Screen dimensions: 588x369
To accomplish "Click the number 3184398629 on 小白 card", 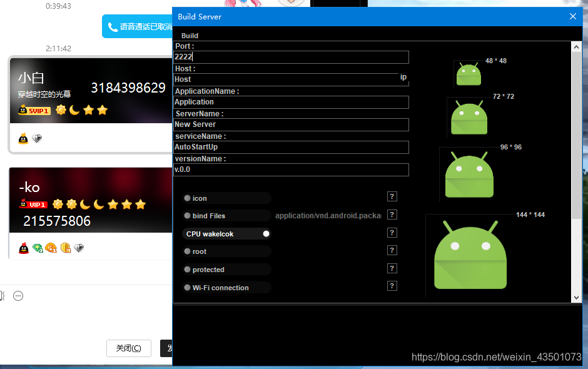I will 128,88.
